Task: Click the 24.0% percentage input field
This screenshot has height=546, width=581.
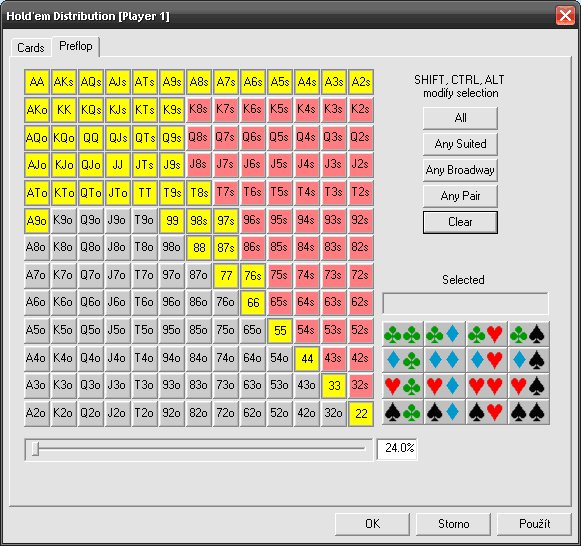Action: pos(397,449)
